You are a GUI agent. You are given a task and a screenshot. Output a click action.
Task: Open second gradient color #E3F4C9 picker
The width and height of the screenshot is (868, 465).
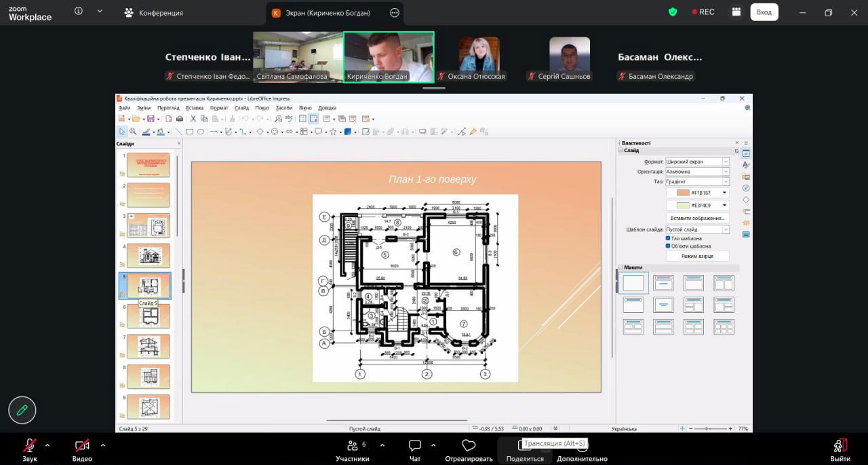pos(697,205)
